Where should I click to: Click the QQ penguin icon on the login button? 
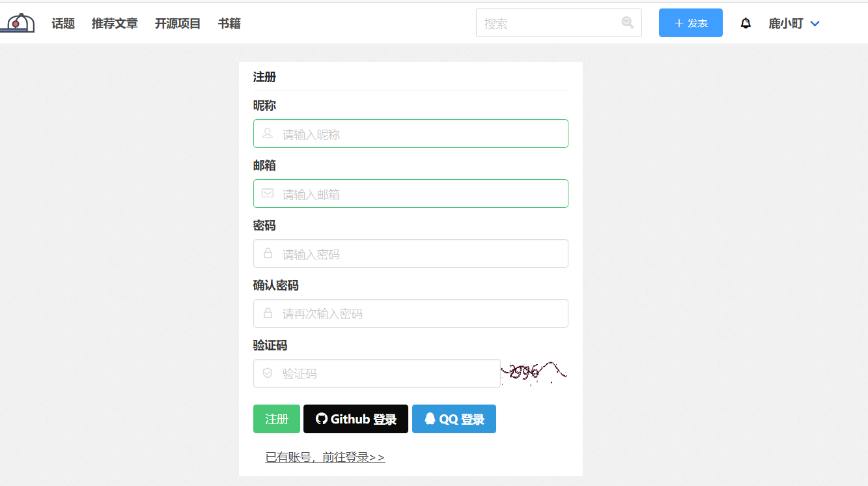(430, 419)
